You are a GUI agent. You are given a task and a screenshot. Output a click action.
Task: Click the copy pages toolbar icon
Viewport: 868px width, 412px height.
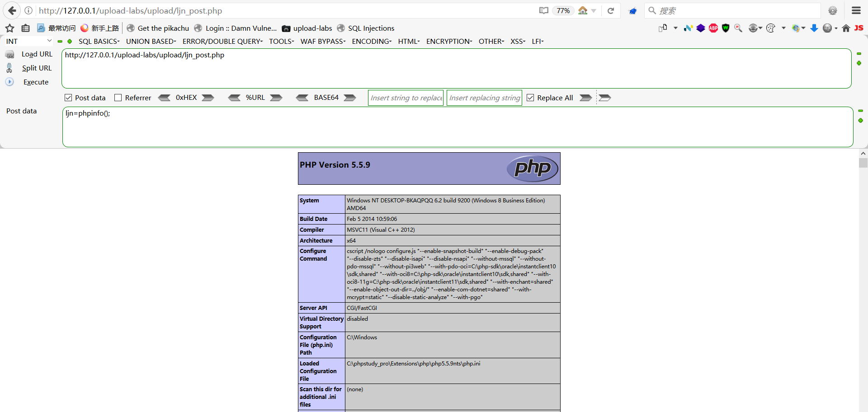point(663,28)
